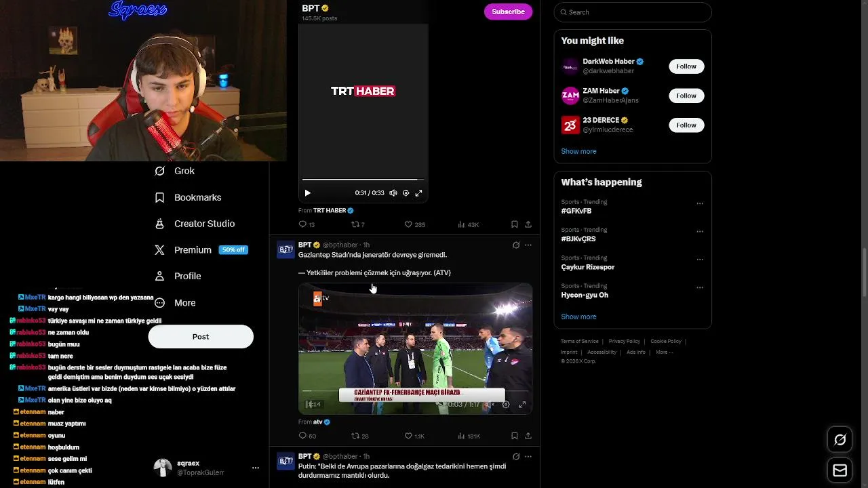Repost the TRT Haber video post with 7 reposts
The image size is (868, 488).
pyautogui.click(x=358, y=224)
